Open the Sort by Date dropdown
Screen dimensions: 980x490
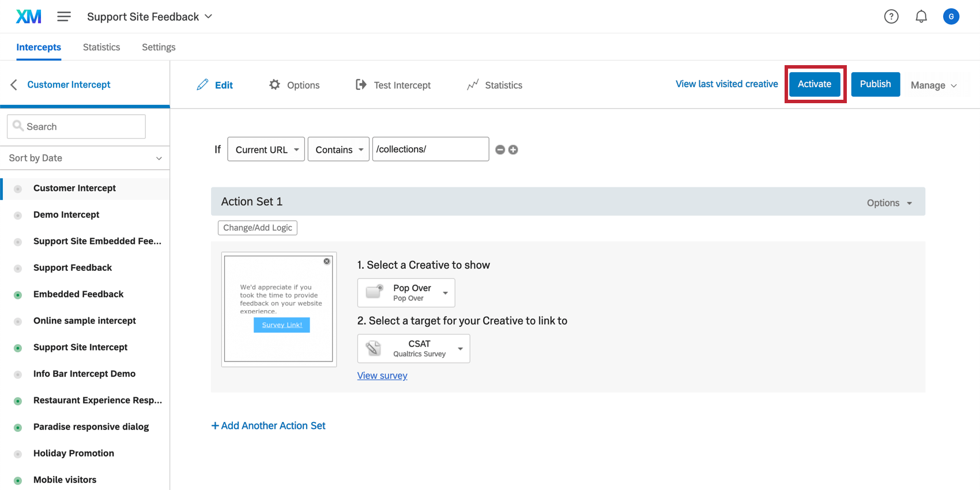pyautogui.click(x=85, y=158)
